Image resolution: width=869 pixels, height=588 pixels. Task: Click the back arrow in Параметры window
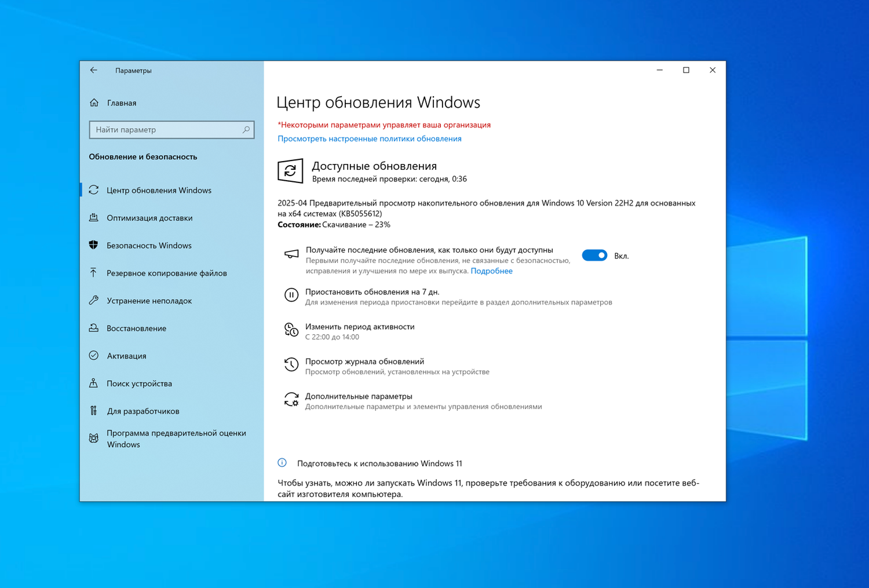(94, 70)
